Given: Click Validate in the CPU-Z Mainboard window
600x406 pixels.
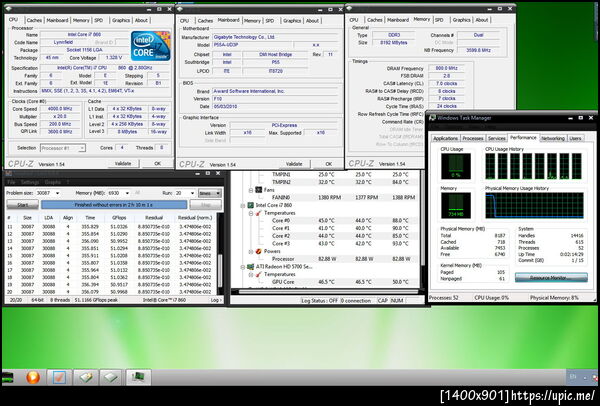Looking at the screenshot, I should tap(294, 164).
